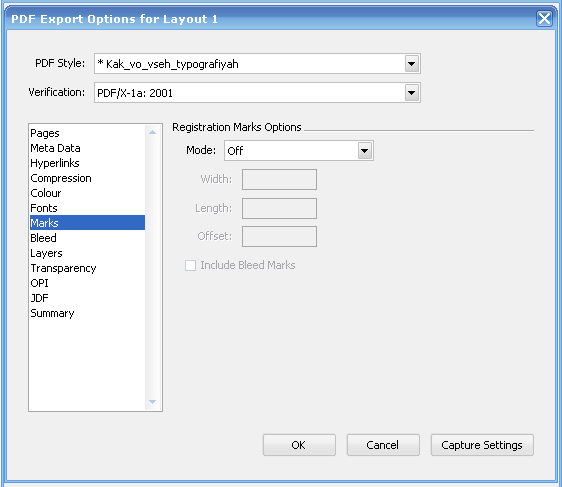Click the Capture Settings button
Screen dimensions: 562x487
(x=482, y=445)
